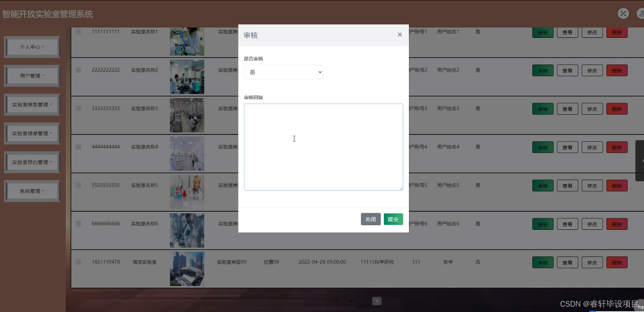644x312 pixels.
Task: Tick the checkbox for the 海龙实验室 row
Action: click(x=78, y=262)
